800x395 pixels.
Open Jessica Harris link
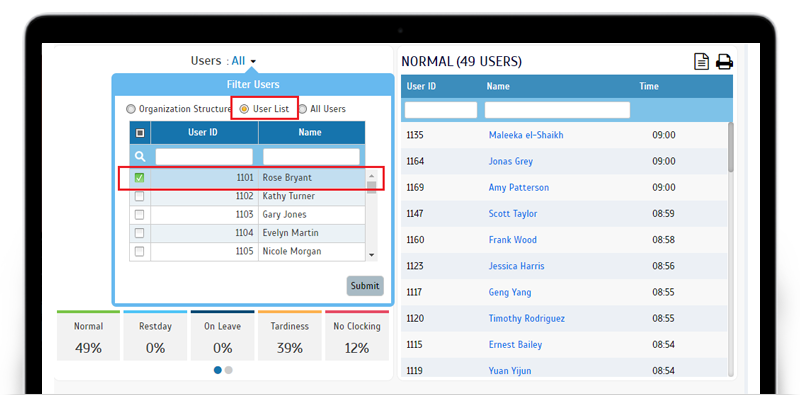[x=516, y=266]
